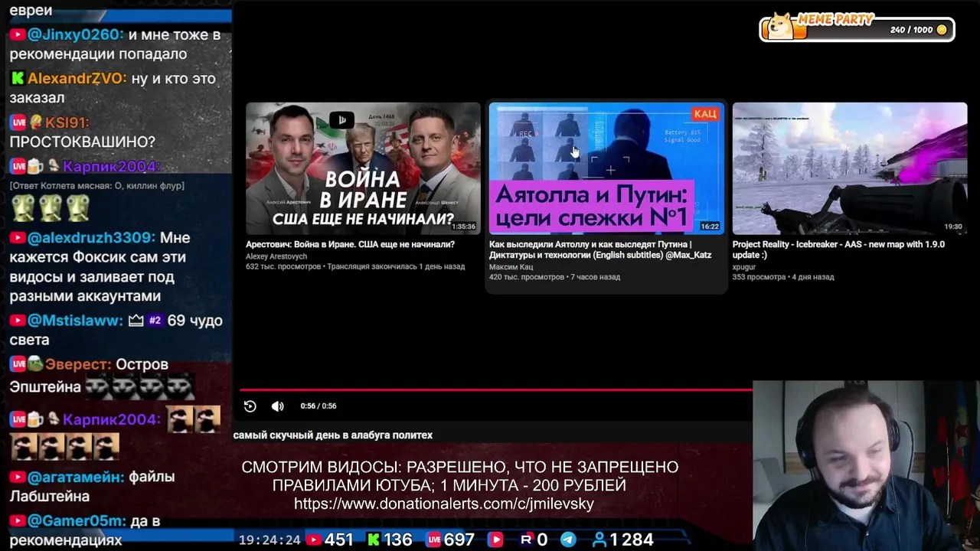Open Project Reality Icebreaker video thumbnail

[x=850, y=168]
